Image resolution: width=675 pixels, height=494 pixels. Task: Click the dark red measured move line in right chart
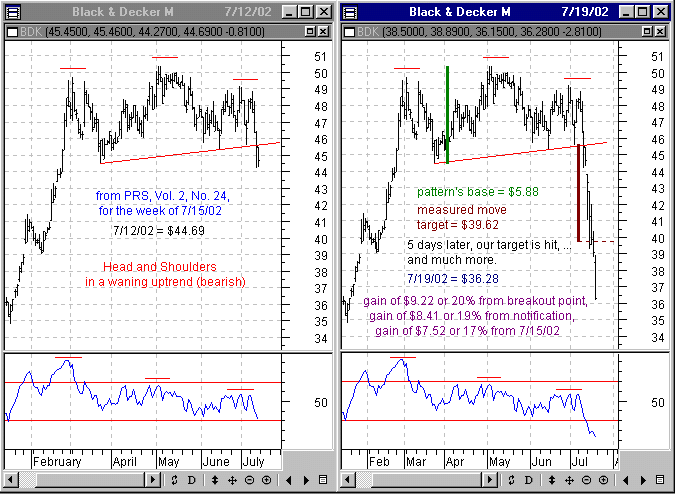coord(579,193)
